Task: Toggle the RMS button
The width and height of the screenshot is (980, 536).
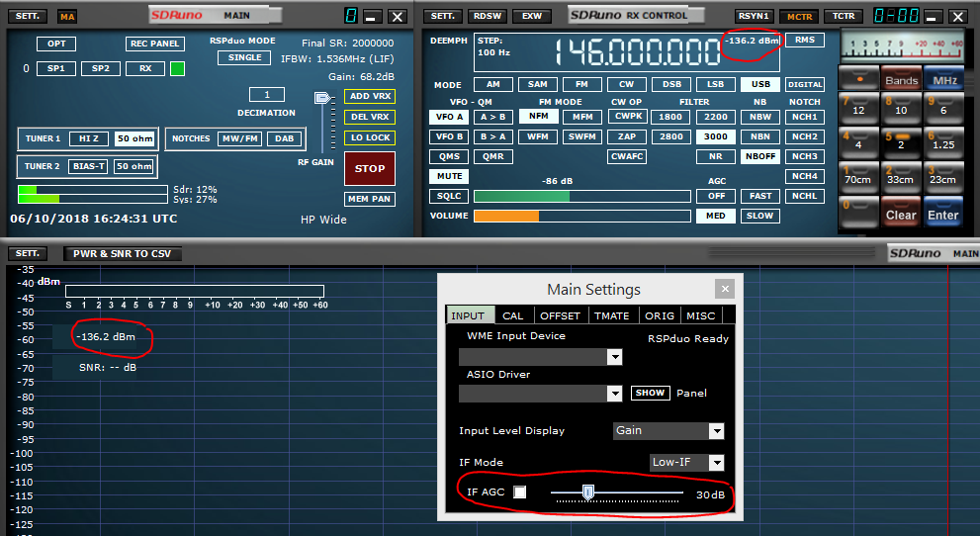Action: click(x=805, y=40)
